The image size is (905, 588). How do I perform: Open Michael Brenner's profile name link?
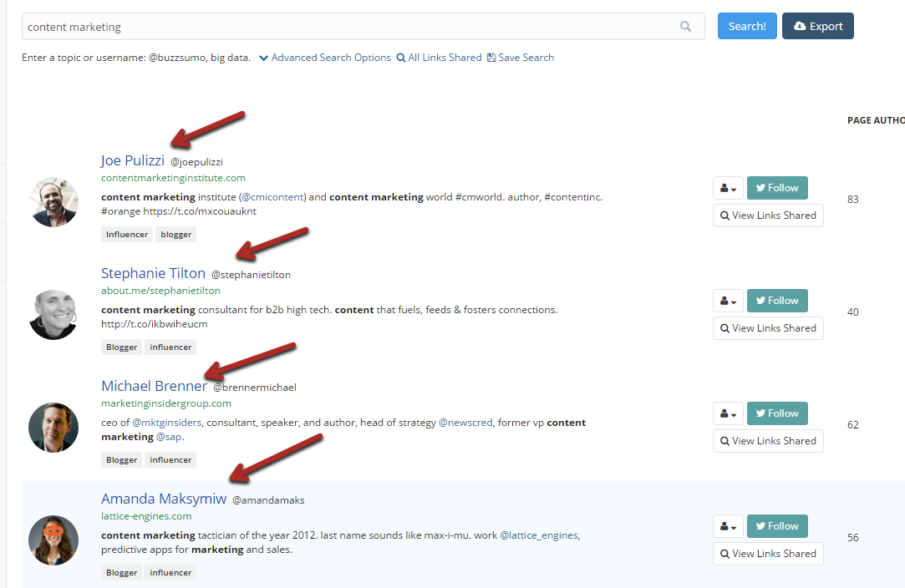pos(154,386)
